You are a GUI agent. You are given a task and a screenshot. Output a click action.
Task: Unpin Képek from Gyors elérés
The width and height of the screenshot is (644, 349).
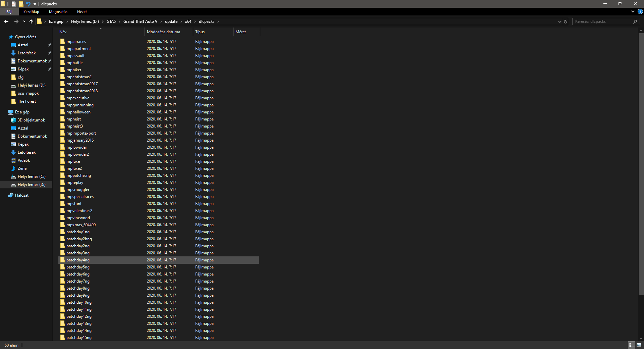(49, 69)
